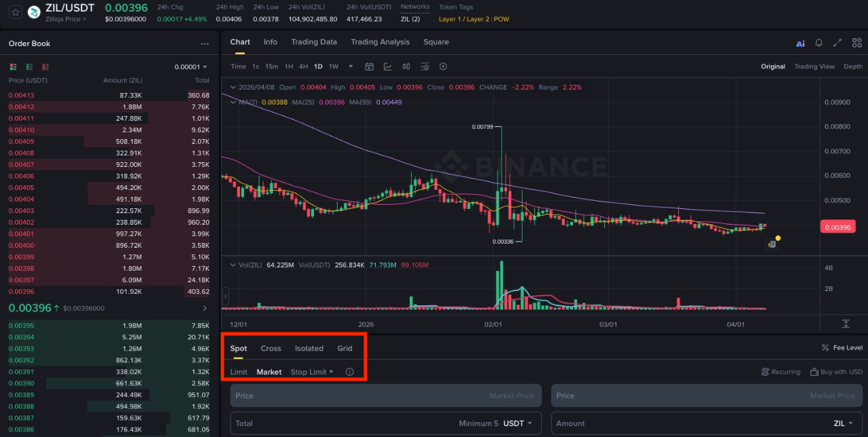The image size is (868, 437).
Task: Open the chart date picker calendar icon
Action: pos(370,66)
